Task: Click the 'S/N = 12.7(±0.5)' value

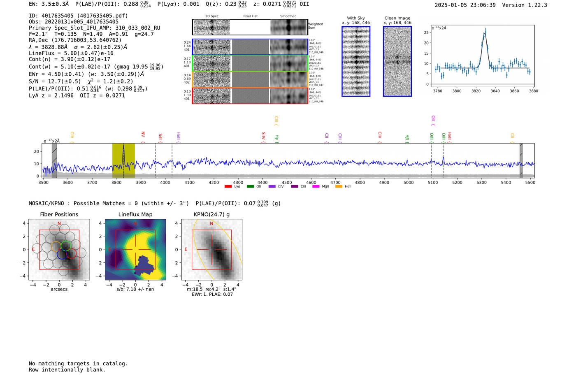Action: pyautogui.click(x=55, y=81)
